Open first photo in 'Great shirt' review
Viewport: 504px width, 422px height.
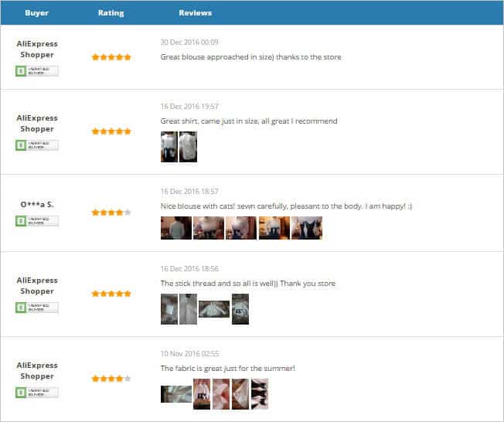click(x=169, y=147)
